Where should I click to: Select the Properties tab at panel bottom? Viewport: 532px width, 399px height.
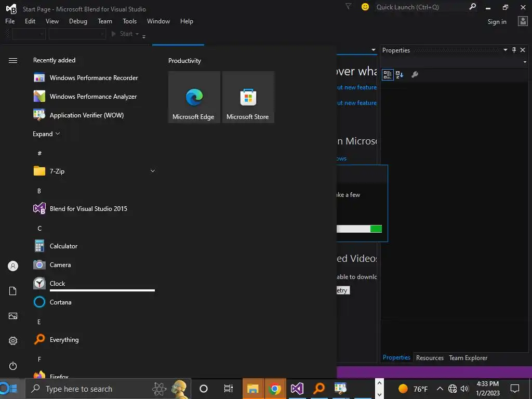[396, 357]
